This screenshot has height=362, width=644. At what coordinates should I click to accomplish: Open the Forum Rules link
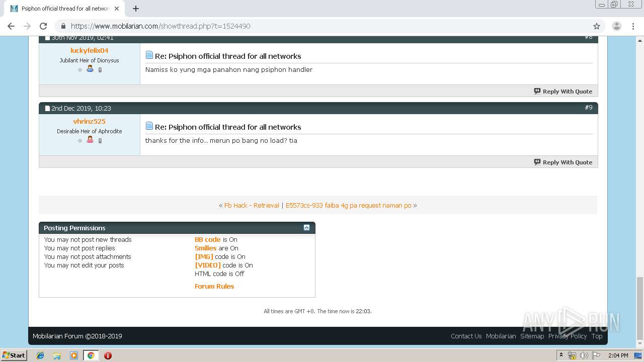tap(214, 287)
